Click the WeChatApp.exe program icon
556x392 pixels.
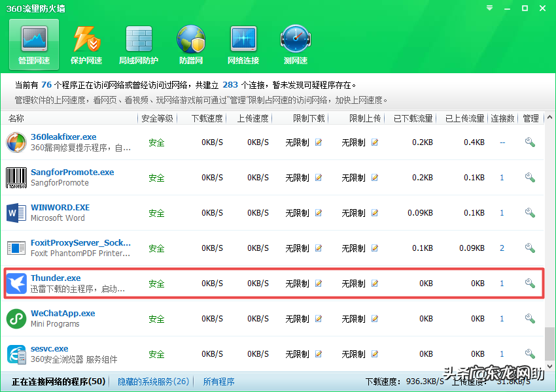pyautogui.click(x=16, y=318)
